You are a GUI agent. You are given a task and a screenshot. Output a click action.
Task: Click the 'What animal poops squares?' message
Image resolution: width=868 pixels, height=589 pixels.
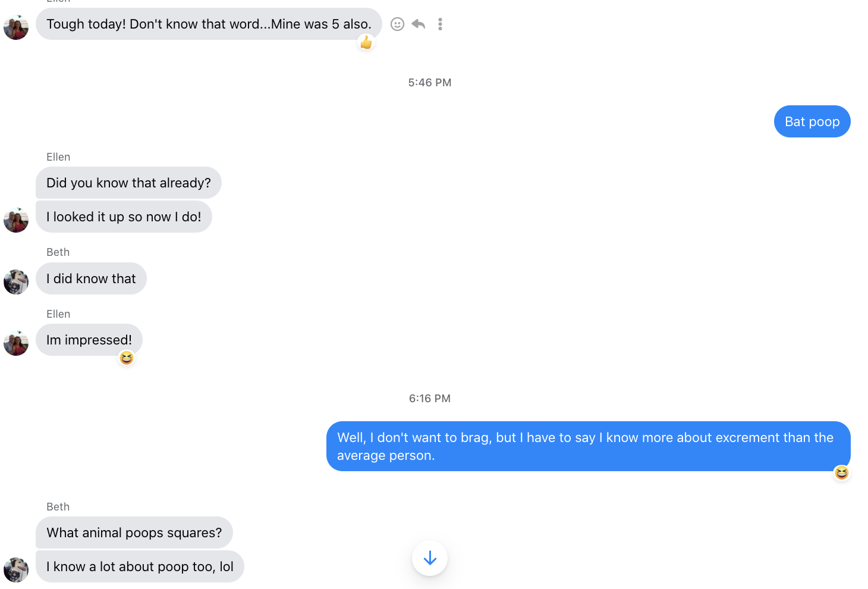click(x=134, y=532)
